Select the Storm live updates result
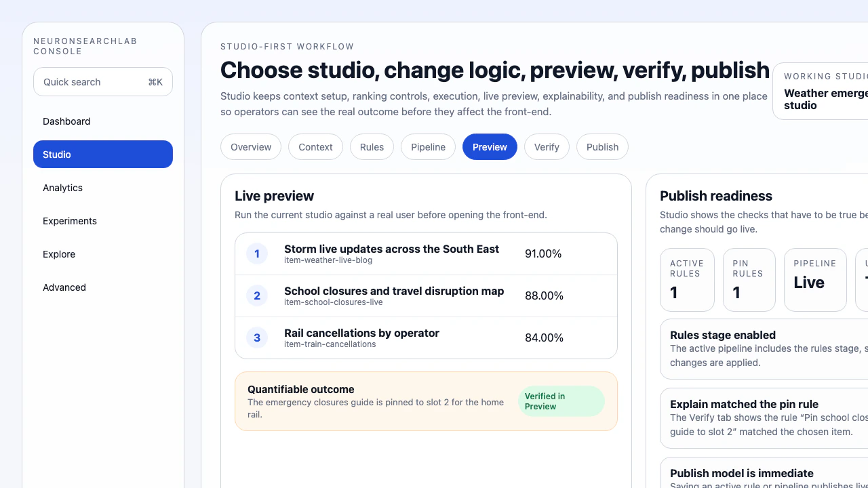The height and width of the screenshot is (488, 868). [426, 253]
